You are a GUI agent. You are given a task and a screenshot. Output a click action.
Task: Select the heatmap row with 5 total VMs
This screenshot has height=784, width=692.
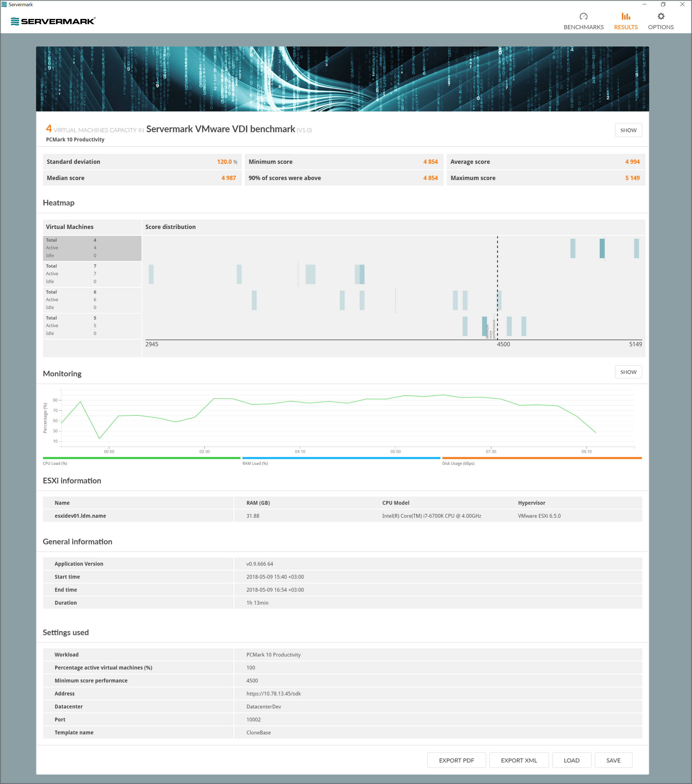pyautogui.click(x=92, y=326)
